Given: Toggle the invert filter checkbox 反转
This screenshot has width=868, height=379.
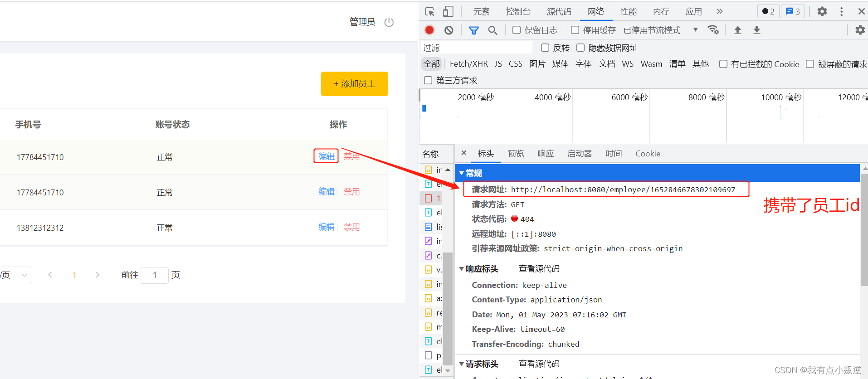Looking at the screenshot, I should pos(545,48).
